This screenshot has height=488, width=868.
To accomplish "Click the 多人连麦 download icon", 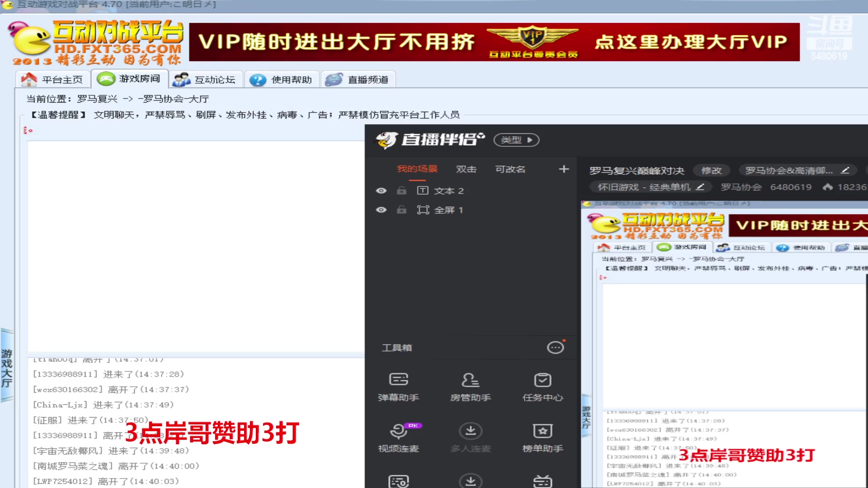I will [470, 431].
